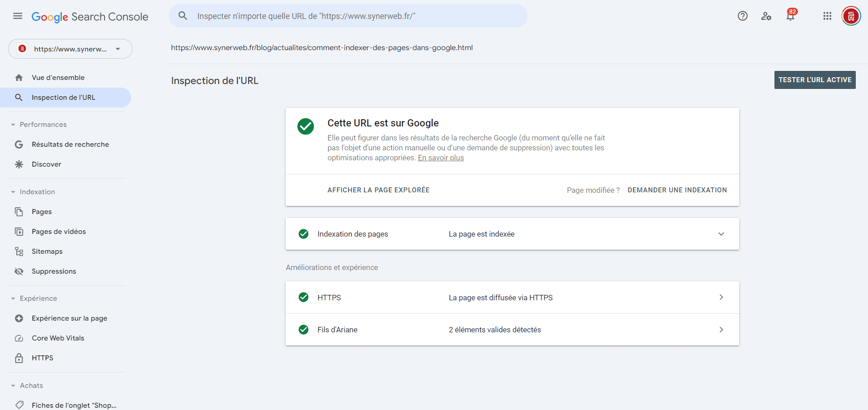Click the Suppressions crossed-eye icon
The height and width of the screenshot is (410, 868).
coord(19,271)
